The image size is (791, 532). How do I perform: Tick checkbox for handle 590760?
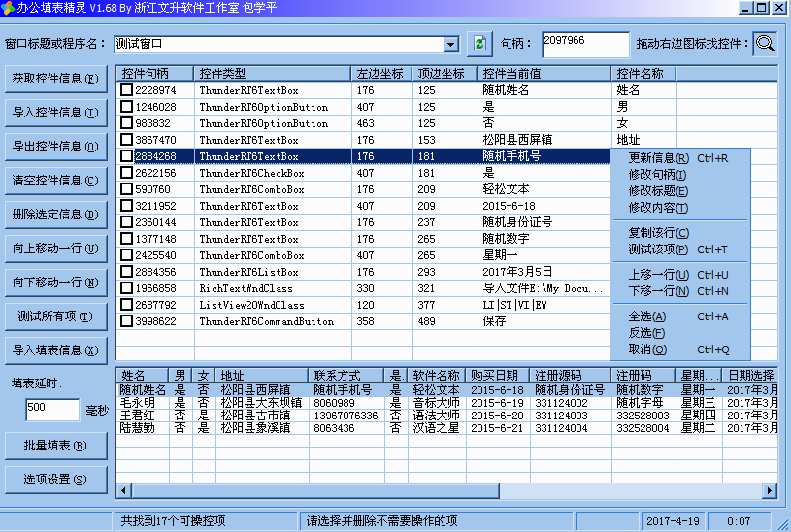(126, 189)
